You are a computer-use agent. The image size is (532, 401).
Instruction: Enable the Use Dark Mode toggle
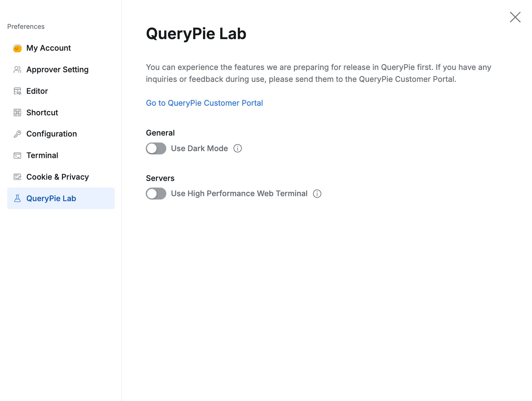pyautogui.click(x=156, y=148)
